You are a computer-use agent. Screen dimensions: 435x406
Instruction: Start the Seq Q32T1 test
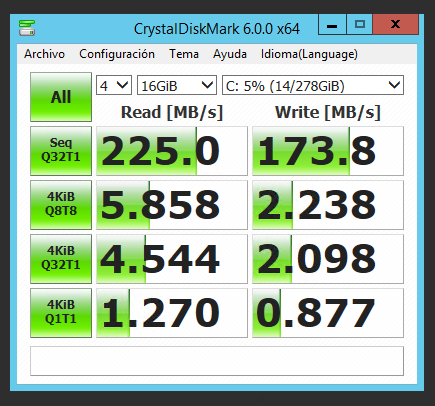[x=61, y=151]
